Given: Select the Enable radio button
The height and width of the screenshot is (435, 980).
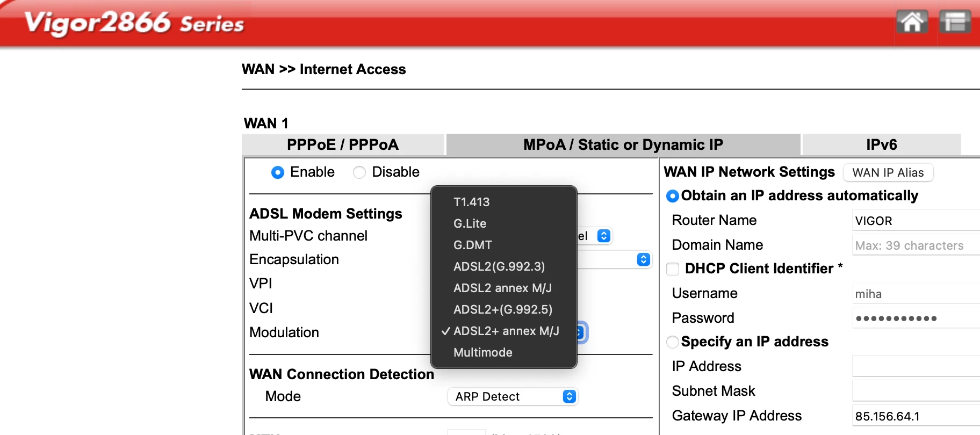Looking at the screenshot, I should coord(278,172).
